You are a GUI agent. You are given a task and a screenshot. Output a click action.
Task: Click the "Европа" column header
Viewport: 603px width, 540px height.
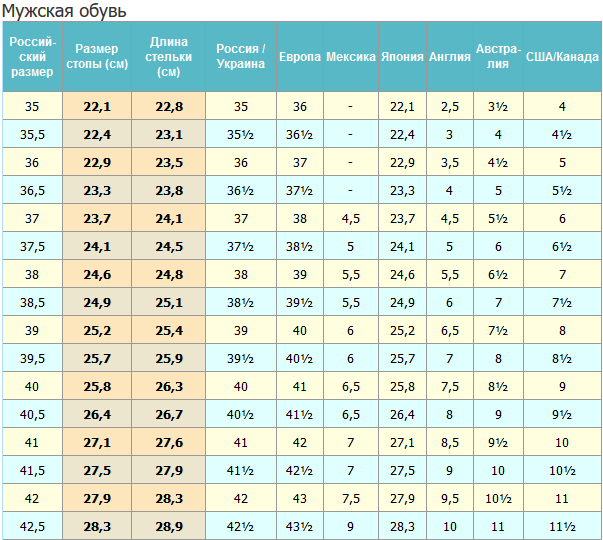[x=300, y=57]
